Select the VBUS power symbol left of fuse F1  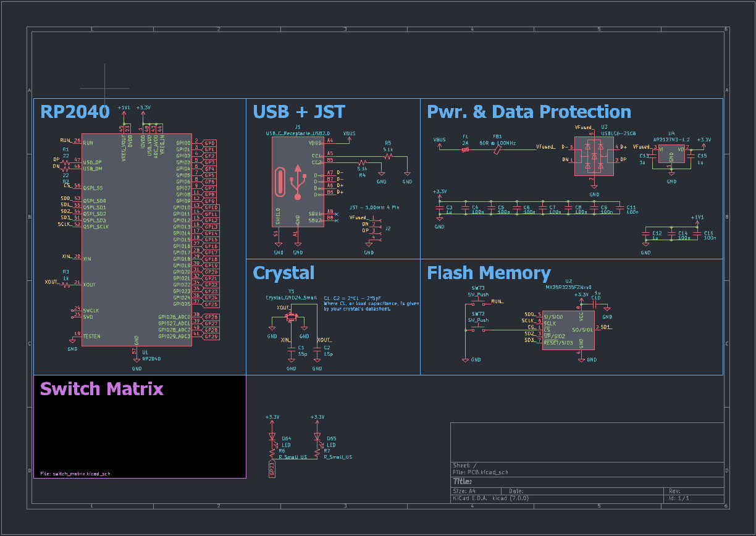point(439,142)
